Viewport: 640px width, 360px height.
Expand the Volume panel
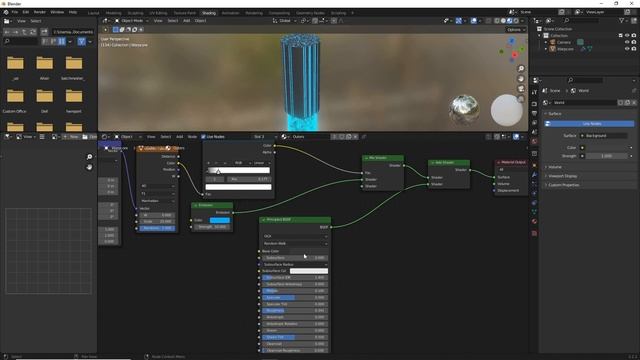(x=554, y=167)
